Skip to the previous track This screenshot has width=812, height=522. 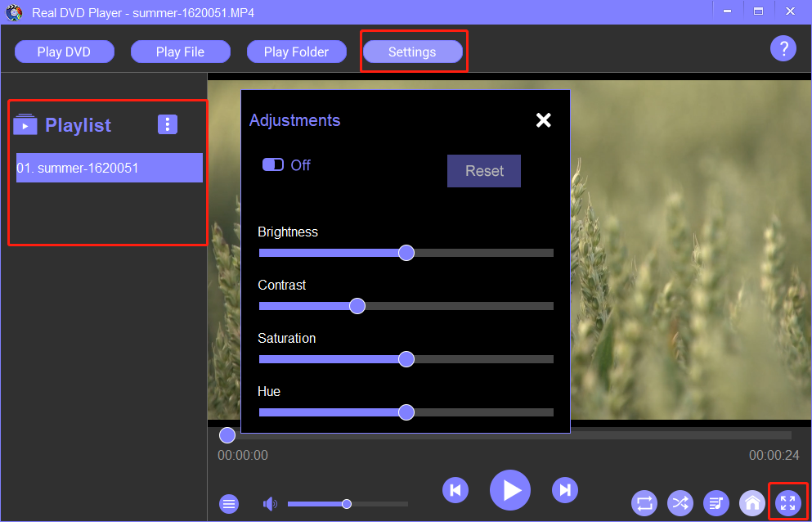[x=455, y=490]
